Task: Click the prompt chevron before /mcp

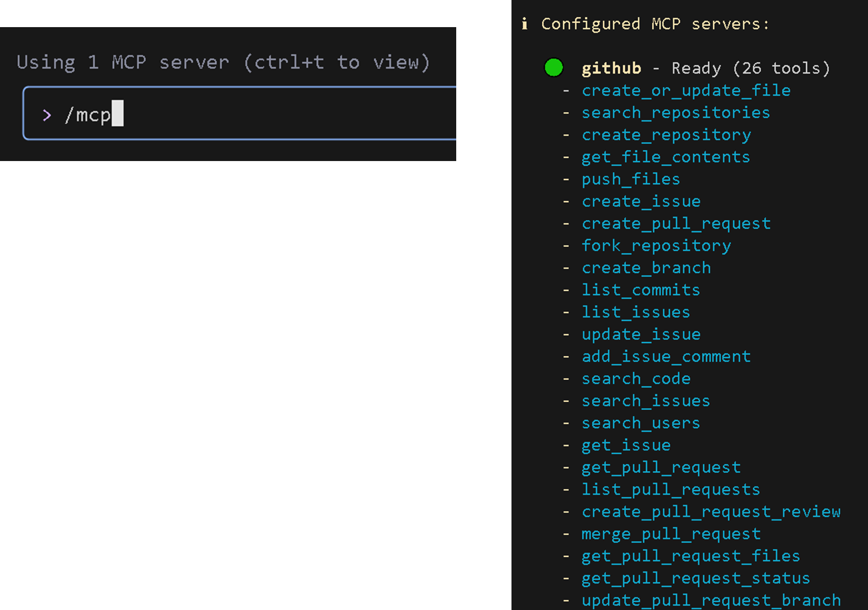Action: (x=47, y=115)
